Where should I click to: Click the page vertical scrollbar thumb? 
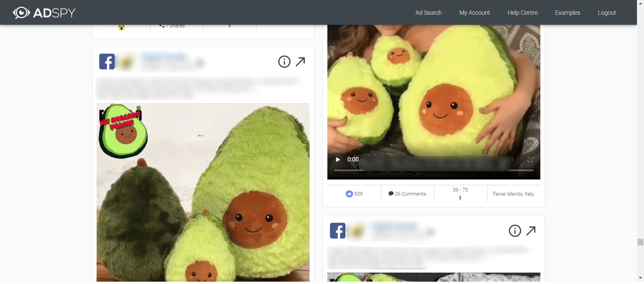pyautogui.click(x=640, y=242)
